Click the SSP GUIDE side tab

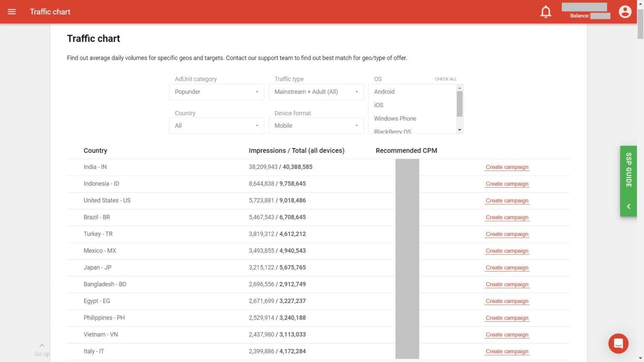pos(628,170)
